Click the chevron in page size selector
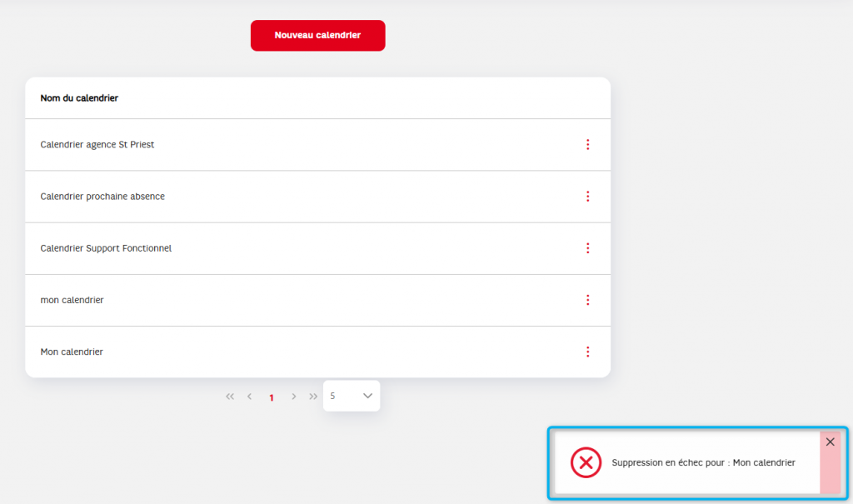The image size is (853, 504). [x=367, y=396]
